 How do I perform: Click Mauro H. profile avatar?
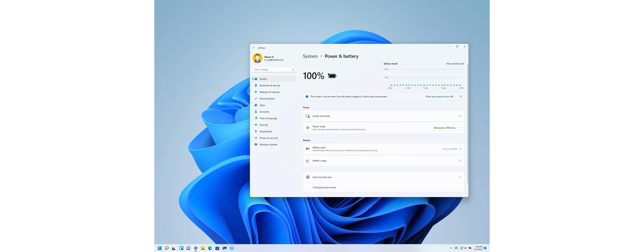tap(257, 58)
